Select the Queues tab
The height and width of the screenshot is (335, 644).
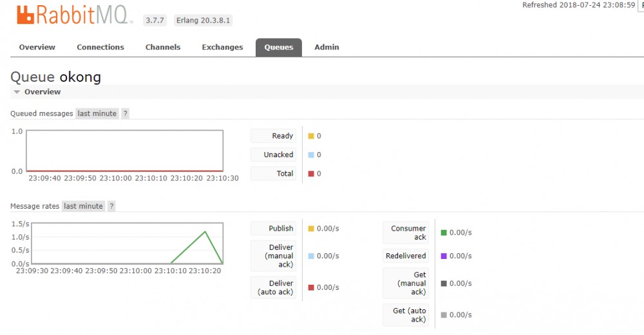point(278,47)
